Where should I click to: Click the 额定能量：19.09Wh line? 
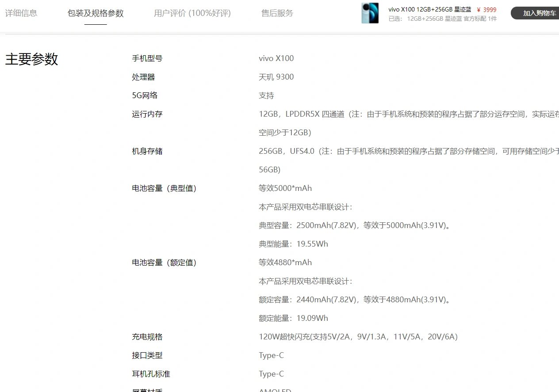pyautogui.click(x=293, y=318)
